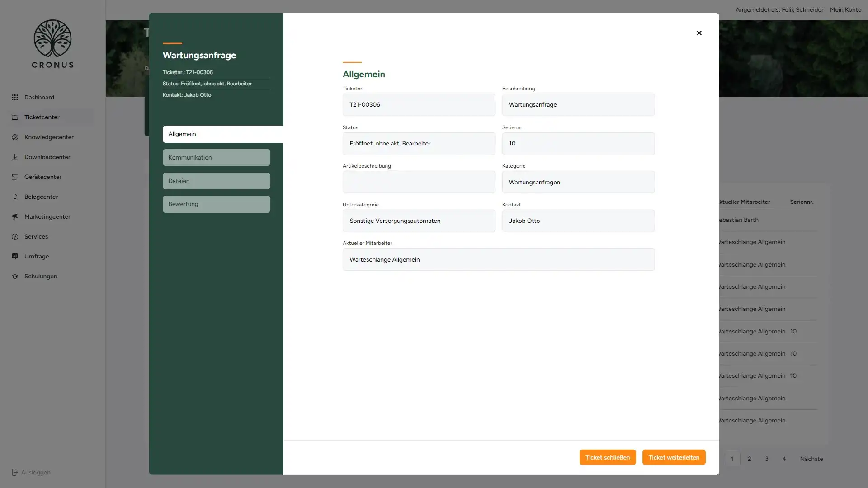Image resolution: width=868 pixels, height=488 pixels.
Task: Open the Mein Konto link
Action: [845, 9]
